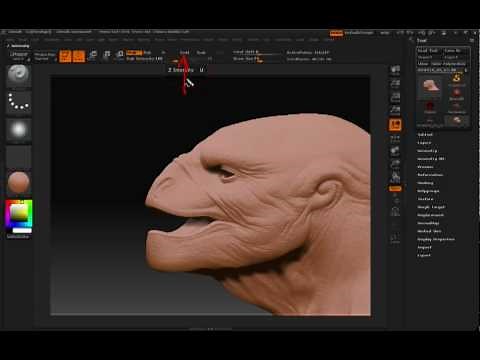Enable Zadd sculpt mode
480x360 pixels.
pyautogui.click(x=184, y=53)
